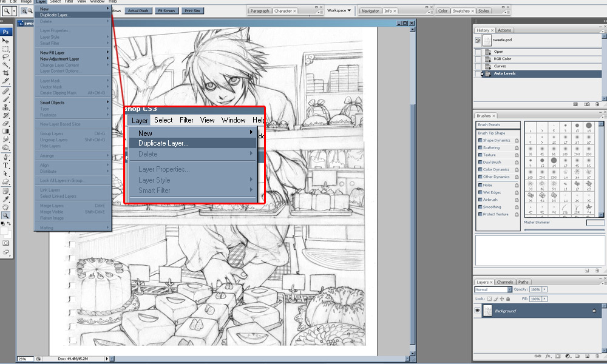
Task: Expand the New Adjustment Layer submenu
Action: click(x=73, y=59)
